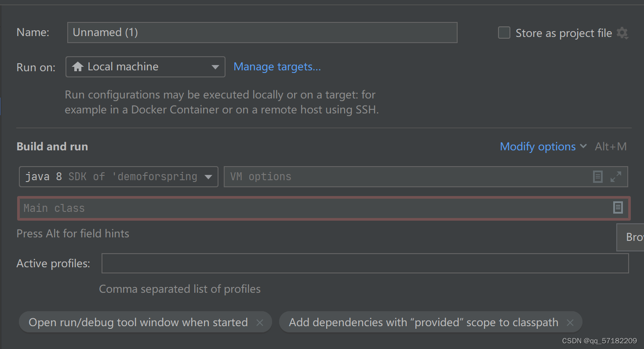Click the browse icon in the Main class field

tap(618, 207)
